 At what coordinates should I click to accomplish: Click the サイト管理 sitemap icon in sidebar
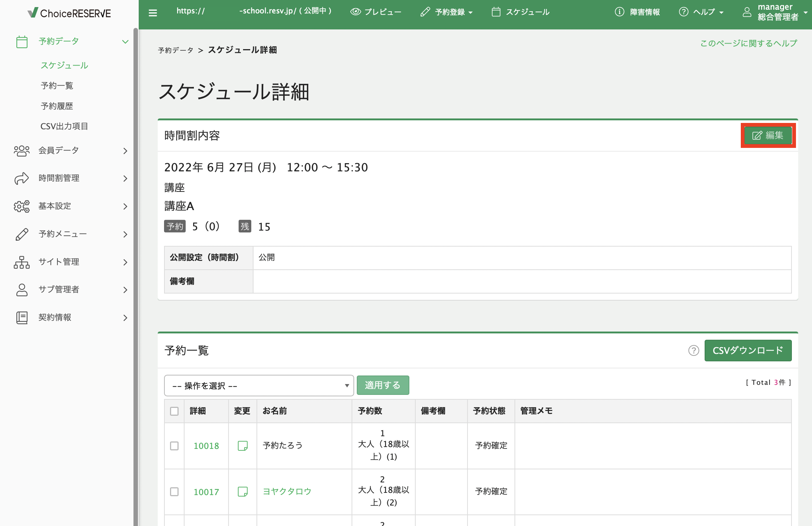[22, 262]
